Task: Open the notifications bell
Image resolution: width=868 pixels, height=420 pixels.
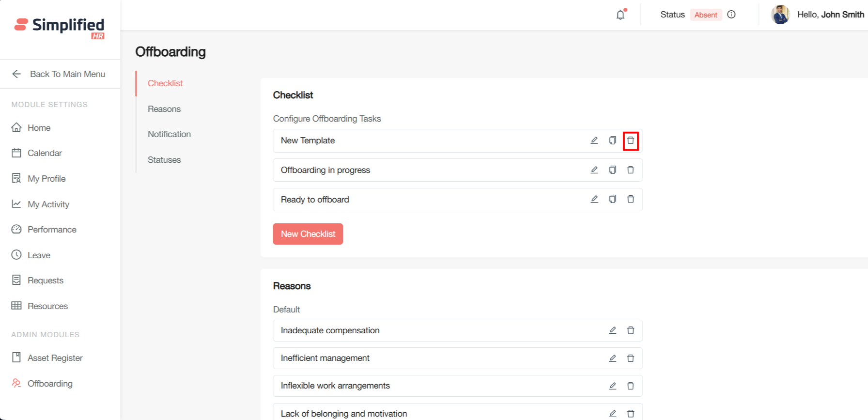Action: click(x=620, y=15)
